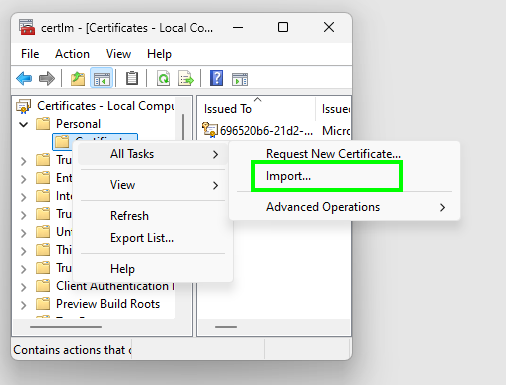
Task: Select the Personal folder in the tree
Action: coord(78,124)
